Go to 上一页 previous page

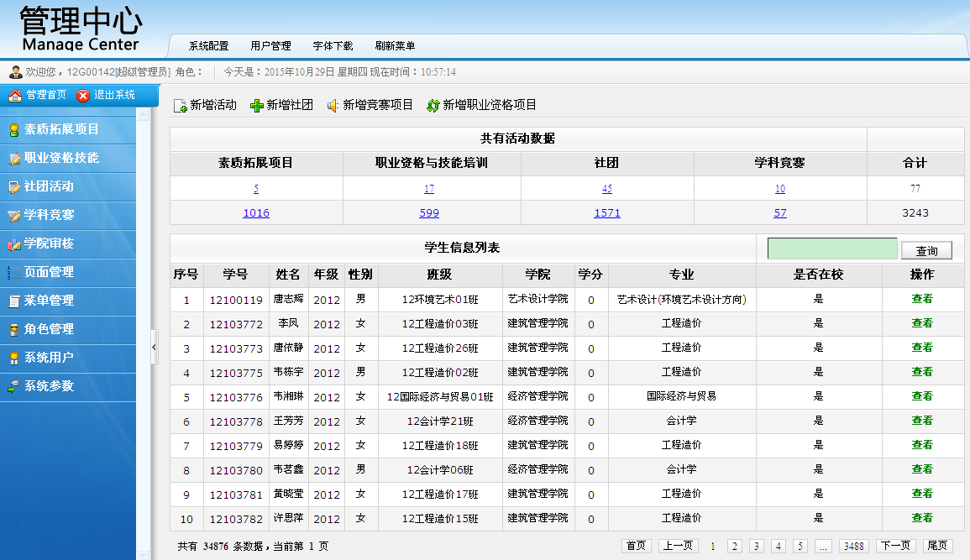pyautogui.click(x=678, y=546)
